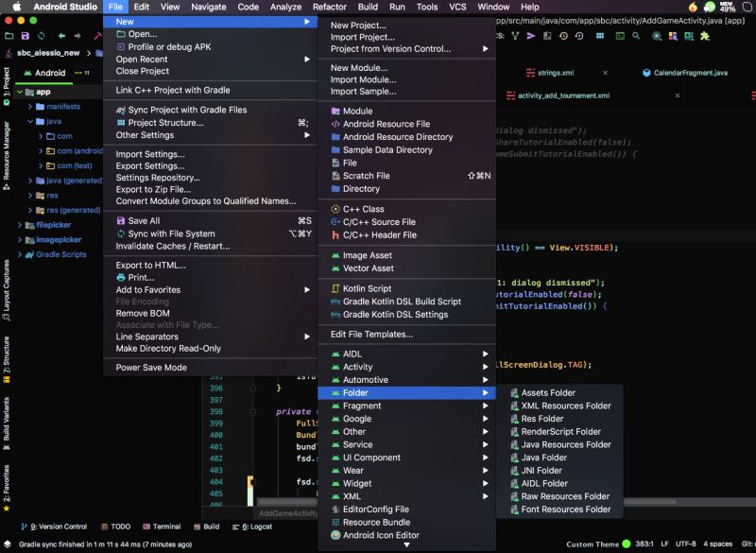This screenshot has height=553, width=756.
Task: Click the Sync refresh toolbar icon
Action: 42,36
